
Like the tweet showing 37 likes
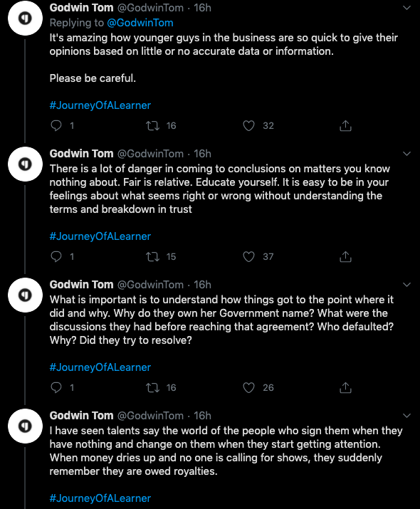(248, 256)
